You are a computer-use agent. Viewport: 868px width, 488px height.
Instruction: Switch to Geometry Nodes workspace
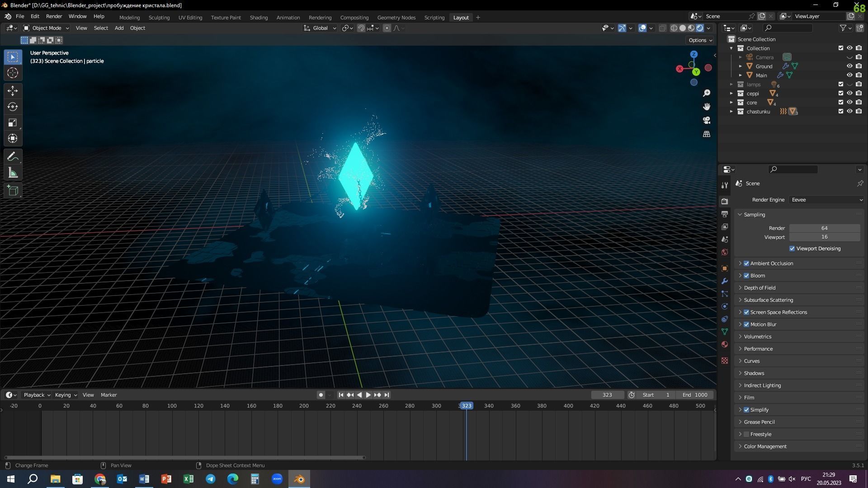396,18
